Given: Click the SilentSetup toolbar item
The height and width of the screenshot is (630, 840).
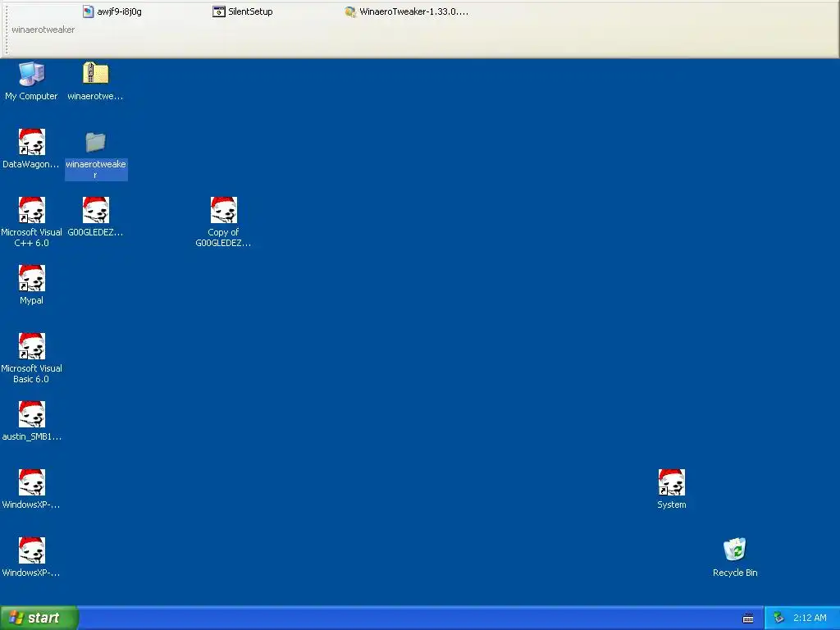Looking at the screenshot, I should tap(243, 11).
